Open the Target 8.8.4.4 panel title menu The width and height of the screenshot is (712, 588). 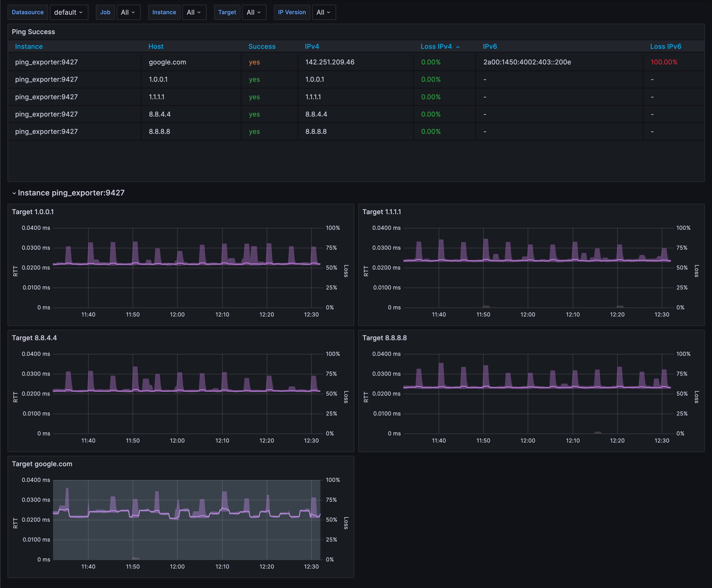[34, 338]
